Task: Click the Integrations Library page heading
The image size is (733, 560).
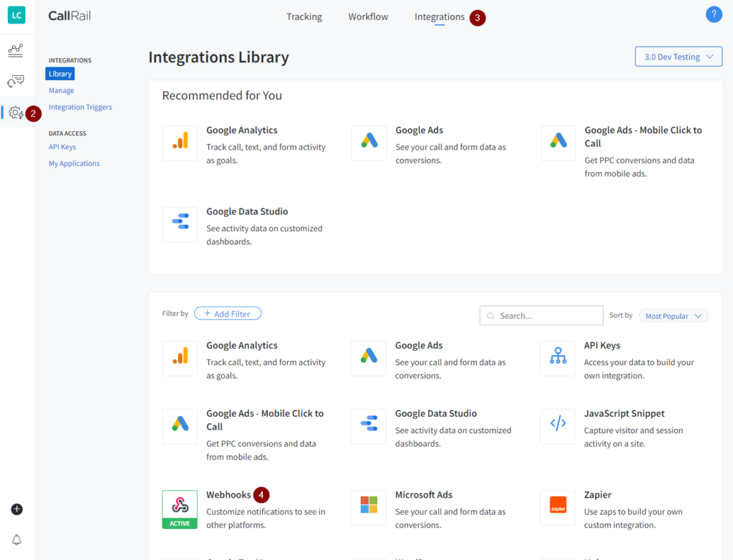Action: [x=219, y=57]
